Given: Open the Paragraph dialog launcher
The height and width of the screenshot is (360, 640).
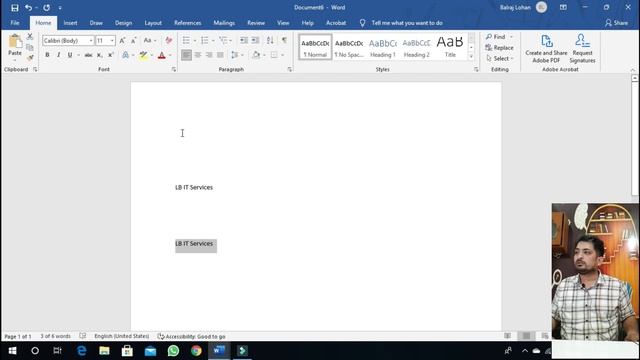Looking at the screenshot, I should click(290, 70).
